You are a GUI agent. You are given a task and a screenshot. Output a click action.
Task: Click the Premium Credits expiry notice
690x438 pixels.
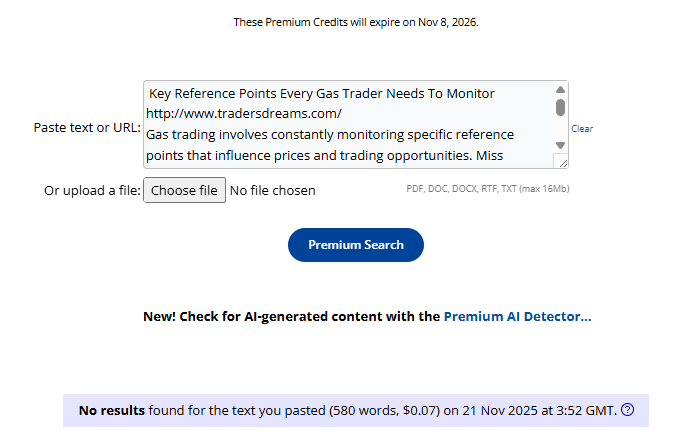coord(355,21)
